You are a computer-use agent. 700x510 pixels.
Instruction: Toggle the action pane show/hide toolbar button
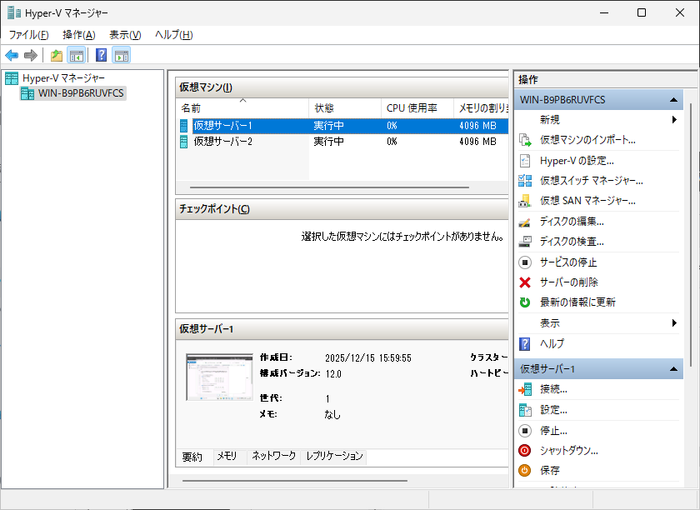point(121,55)
